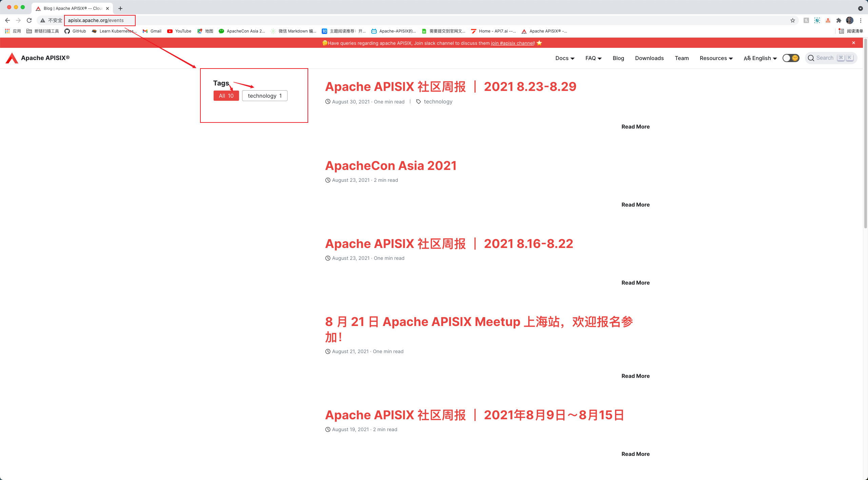Open the Apache APISIX Meetup 上海站 post

point(479,329)
